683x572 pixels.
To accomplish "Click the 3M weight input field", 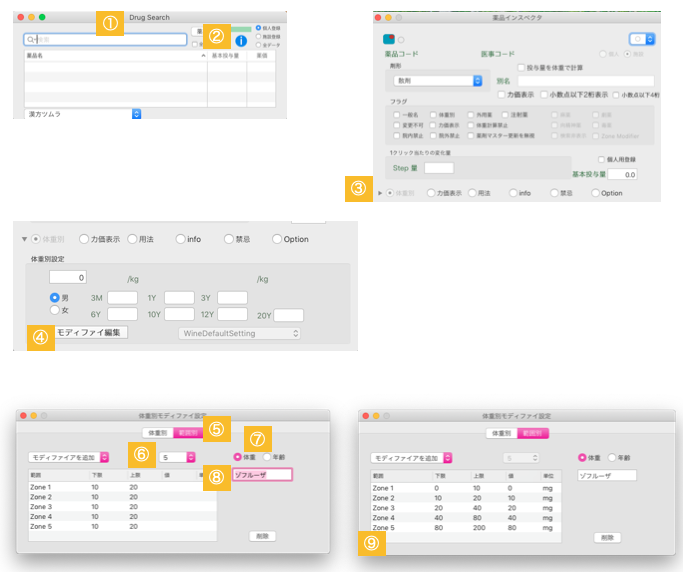I will coord(122,298).
